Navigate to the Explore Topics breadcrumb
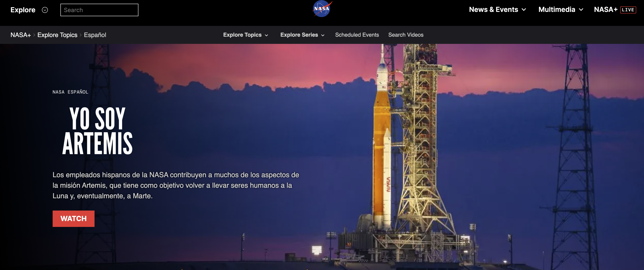644x270 pixels. point(57,35)
